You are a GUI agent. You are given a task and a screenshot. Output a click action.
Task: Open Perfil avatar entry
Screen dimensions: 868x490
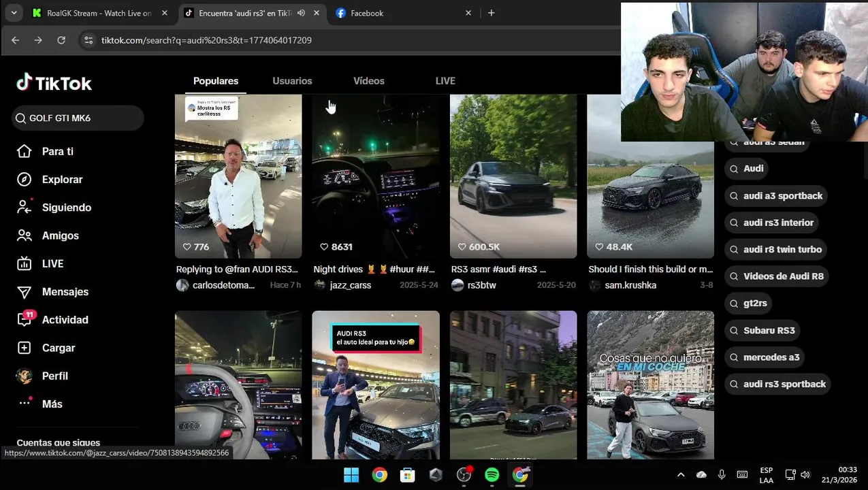point(42,376)
